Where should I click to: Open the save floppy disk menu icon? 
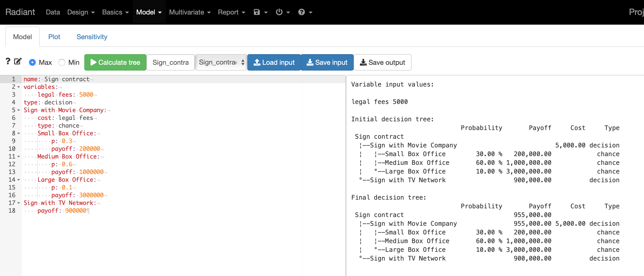(260, 12)
